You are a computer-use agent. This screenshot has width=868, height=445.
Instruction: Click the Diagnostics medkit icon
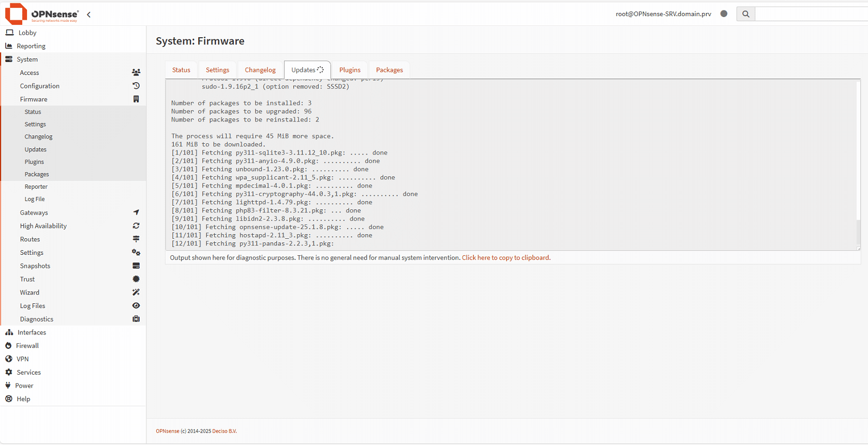point(136,319)
